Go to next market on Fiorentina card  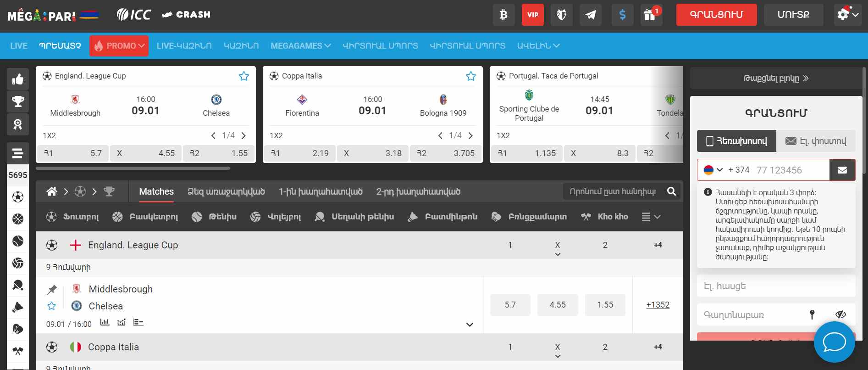[x=470, y=135]
